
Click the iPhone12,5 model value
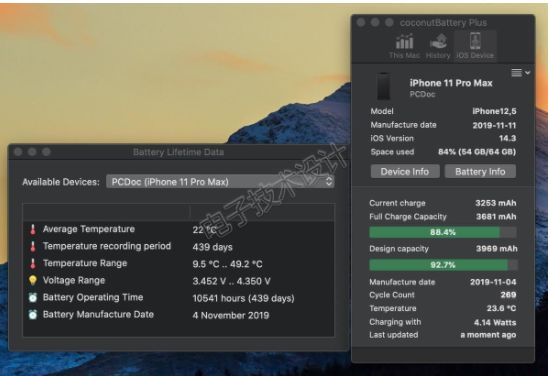click(494, 111)
